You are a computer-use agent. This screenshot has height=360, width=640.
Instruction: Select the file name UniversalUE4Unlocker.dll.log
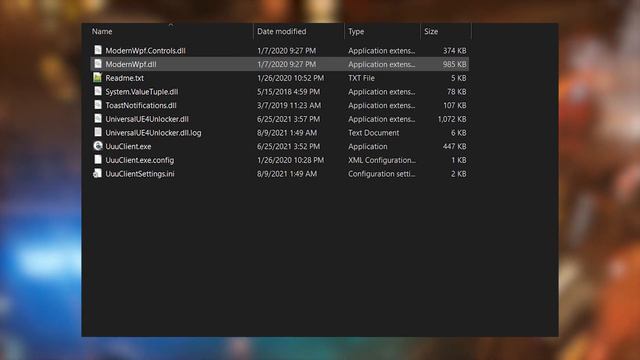pyautogui.click(x=153, y=133)
